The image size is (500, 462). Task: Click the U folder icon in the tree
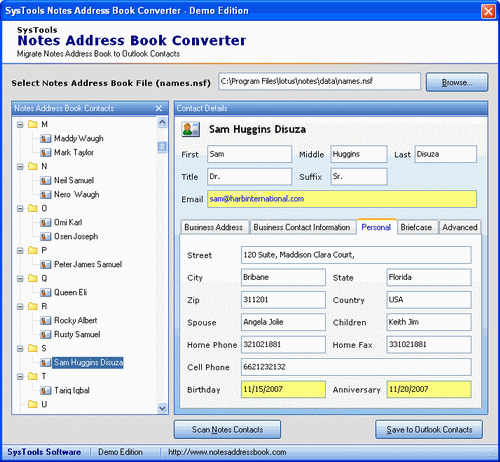(x=33, y=404)
